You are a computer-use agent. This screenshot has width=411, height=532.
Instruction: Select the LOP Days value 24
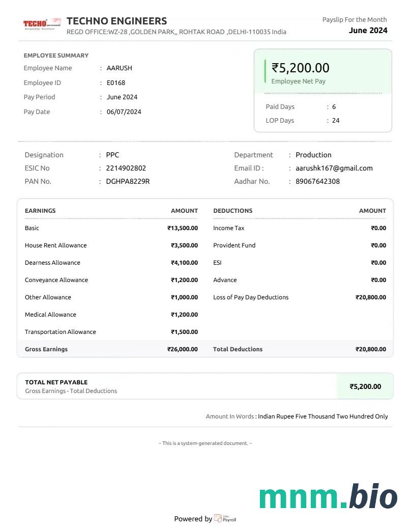coord(336,121)
